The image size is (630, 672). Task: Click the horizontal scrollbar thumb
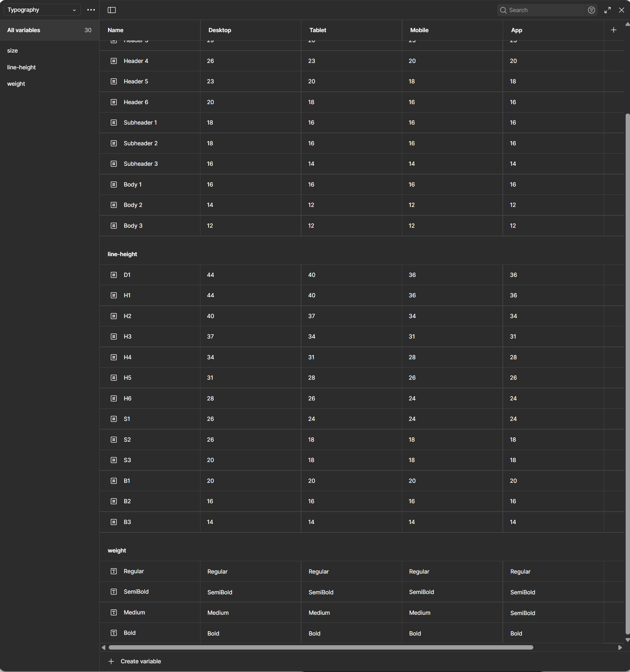(x=321, y=647)
